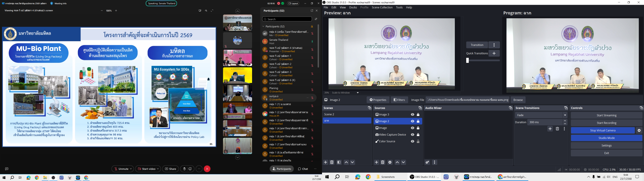Raise hand in Webex meeting

click(184, 169)
